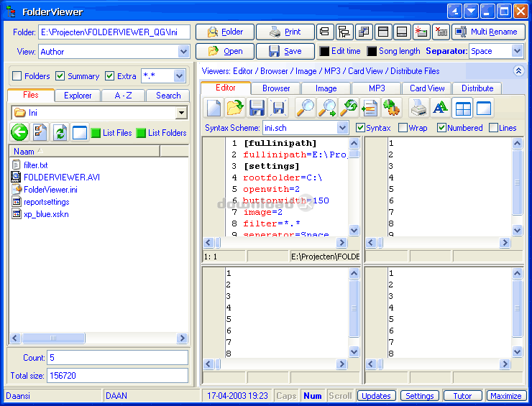The height and width of the screenshot is (406, 532).
Task: Open the Search tab
Action: 168,96
